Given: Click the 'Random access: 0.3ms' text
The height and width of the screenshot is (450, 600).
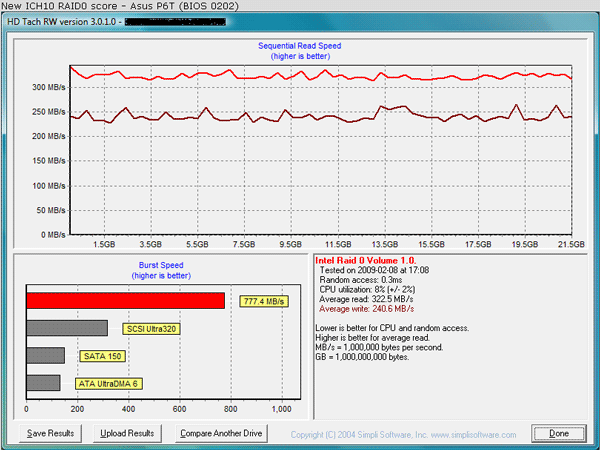Looking at the screenshot, I should (x=361, y=280).
